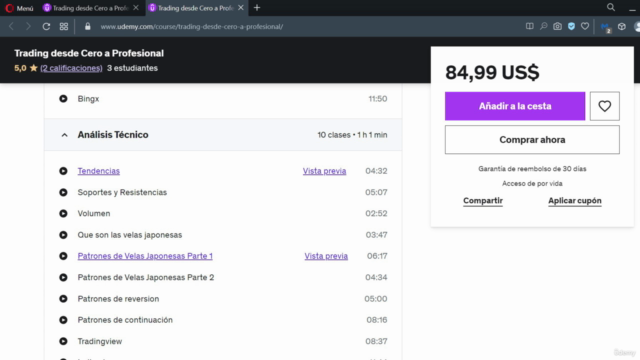This screenshot has width=640, height=360.
Task: Click play icon beside Soportes y Resistencias
Action: click(63, 192)
